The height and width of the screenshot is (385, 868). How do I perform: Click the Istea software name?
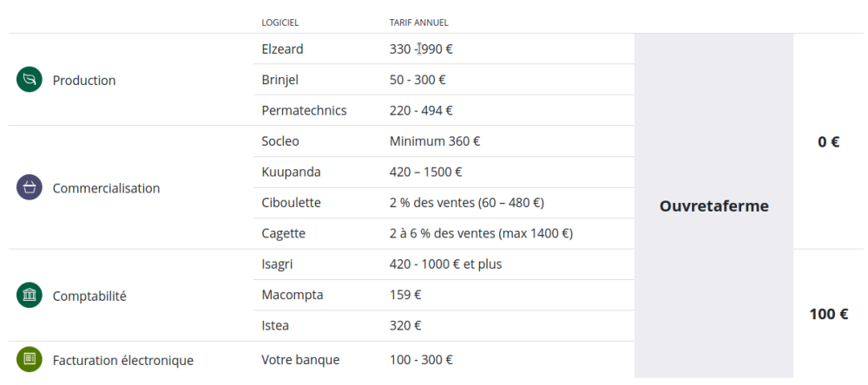(x=275, y=325)
